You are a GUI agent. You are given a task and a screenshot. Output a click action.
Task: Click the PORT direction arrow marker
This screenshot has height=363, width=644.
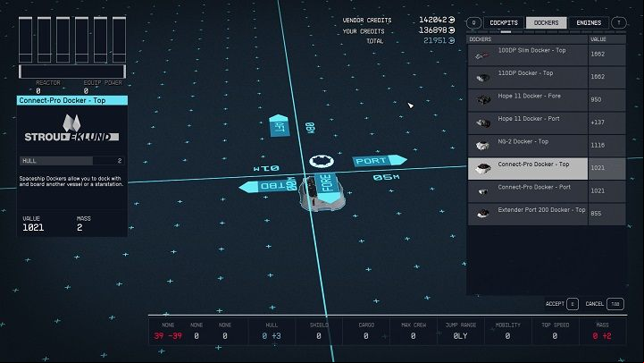[x=380, y=160]
